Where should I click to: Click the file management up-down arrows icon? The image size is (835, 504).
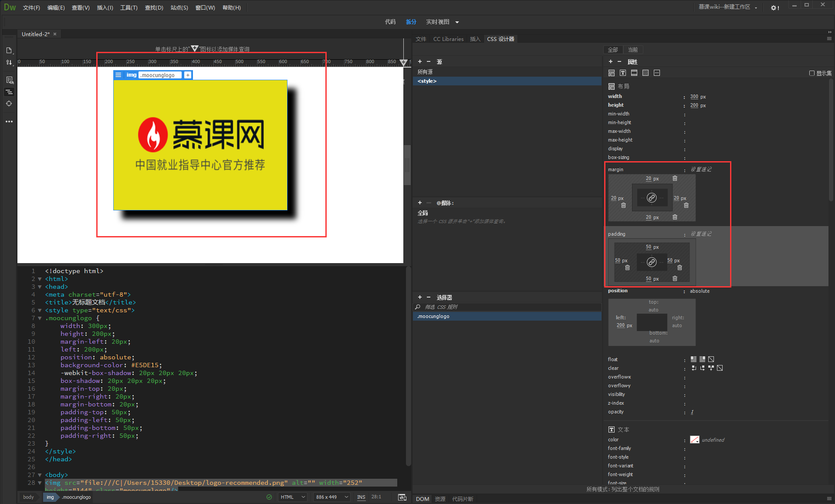click(x=9, y=63)
